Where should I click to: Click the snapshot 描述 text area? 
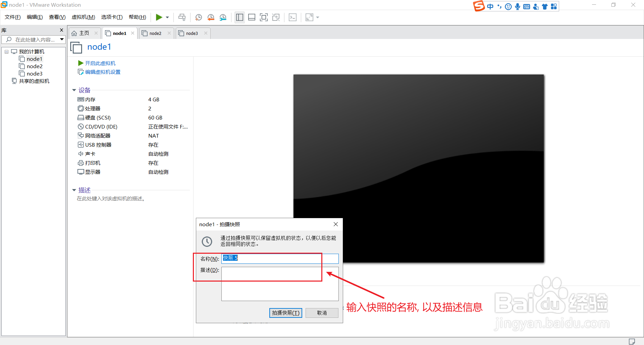point(280,284)
